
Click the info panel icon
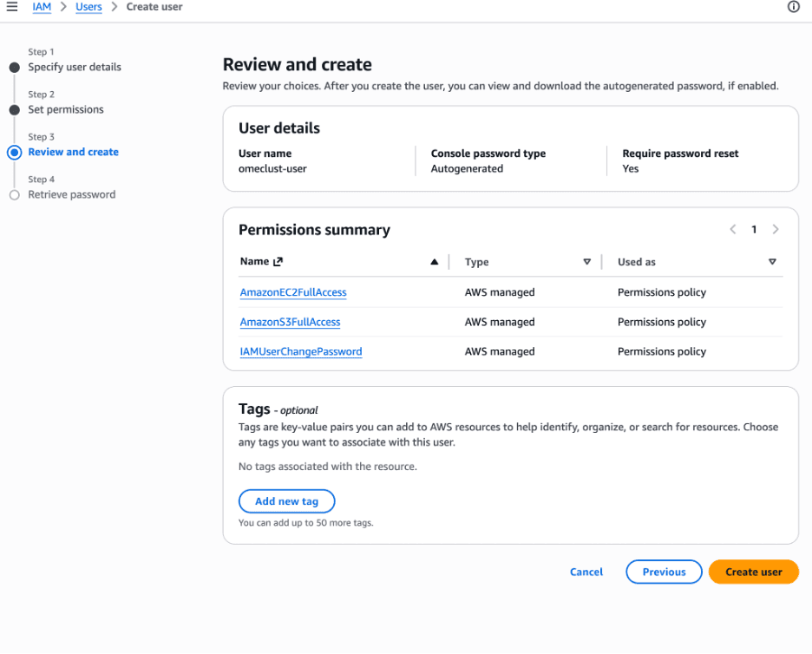(x=793, y=7)
